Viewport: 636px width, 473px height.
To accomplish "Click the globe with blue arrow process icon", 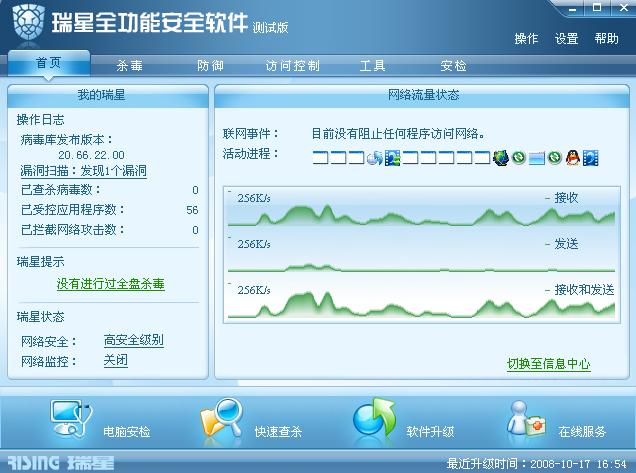I will pos(374,158).
